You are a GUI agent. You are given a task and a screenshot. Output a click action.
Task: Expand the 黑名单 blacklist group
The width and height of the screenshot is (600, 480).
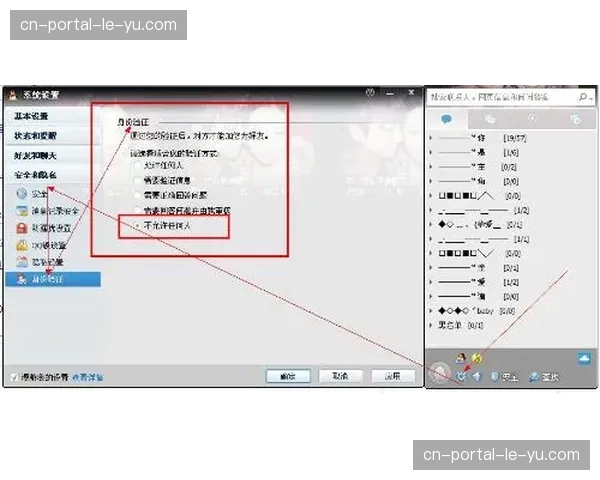pyautogui.click(x=431, y=325)
